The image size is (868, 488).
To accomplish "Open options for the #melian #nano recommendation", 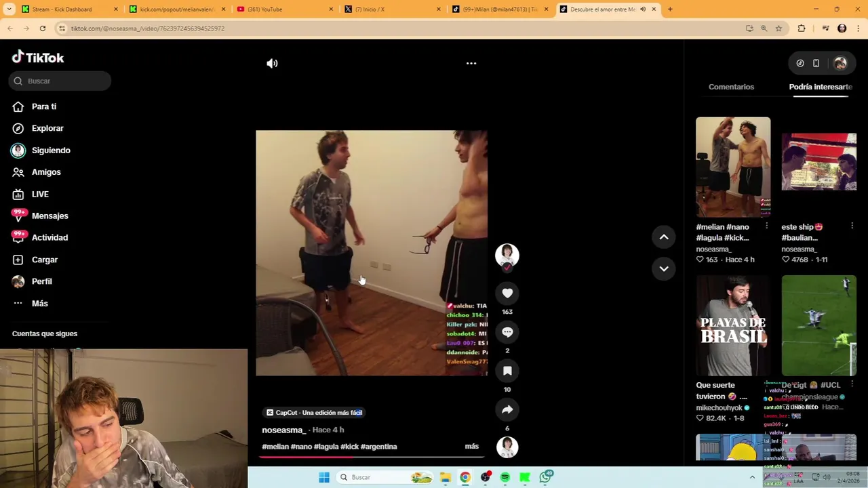I will tap(766, 226).
